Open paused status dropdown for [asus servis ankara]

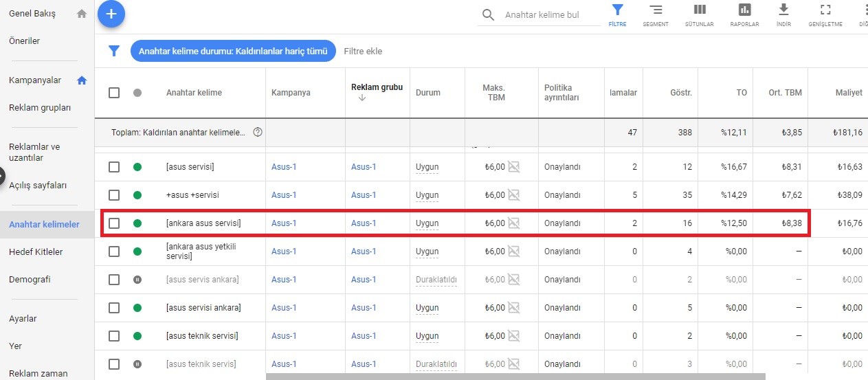coord(137,280)
